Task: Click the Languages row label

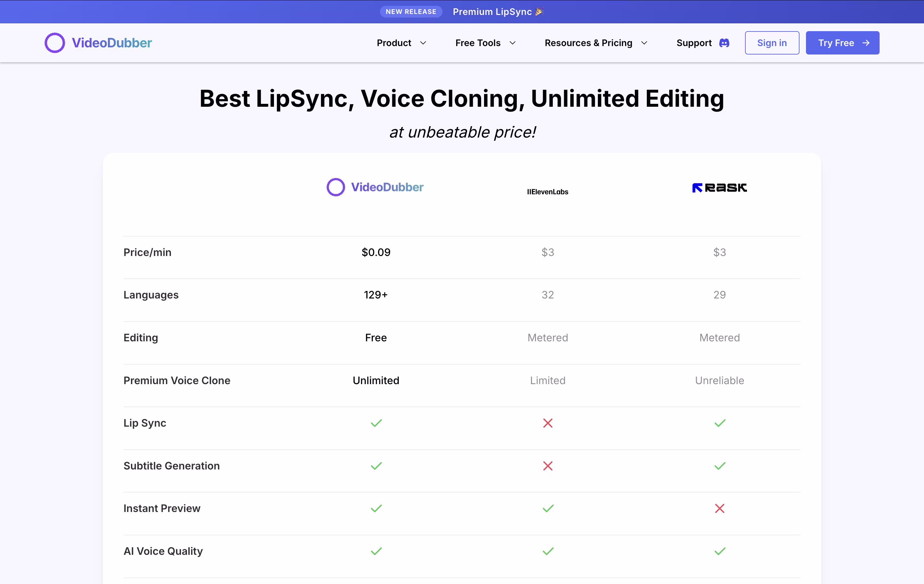Action: pos(151,295)
